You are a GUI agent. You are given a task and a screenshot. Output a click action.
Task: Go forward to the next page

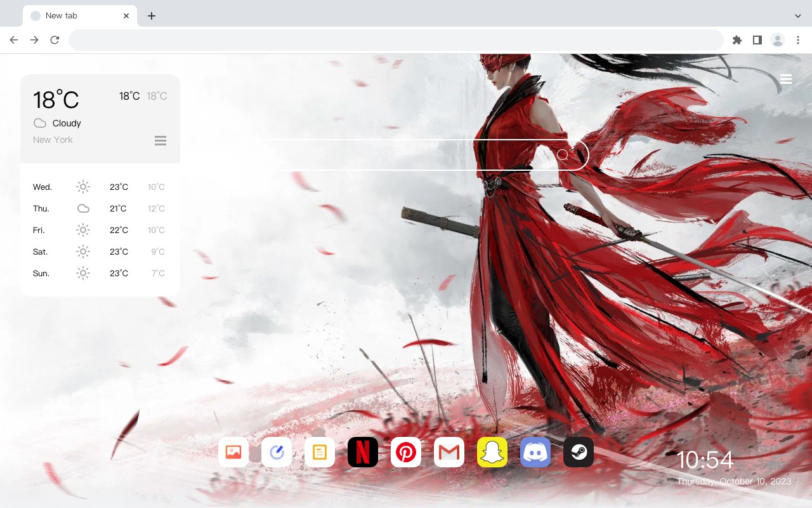34,40
